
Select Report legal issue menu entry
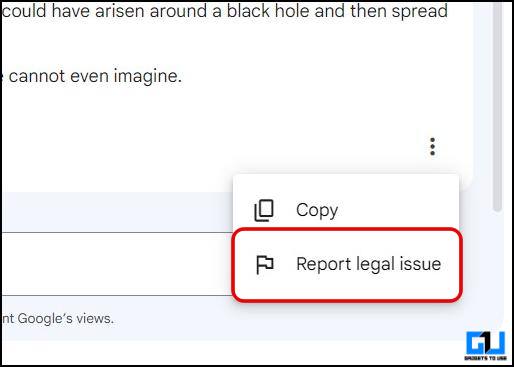point(347,264)
